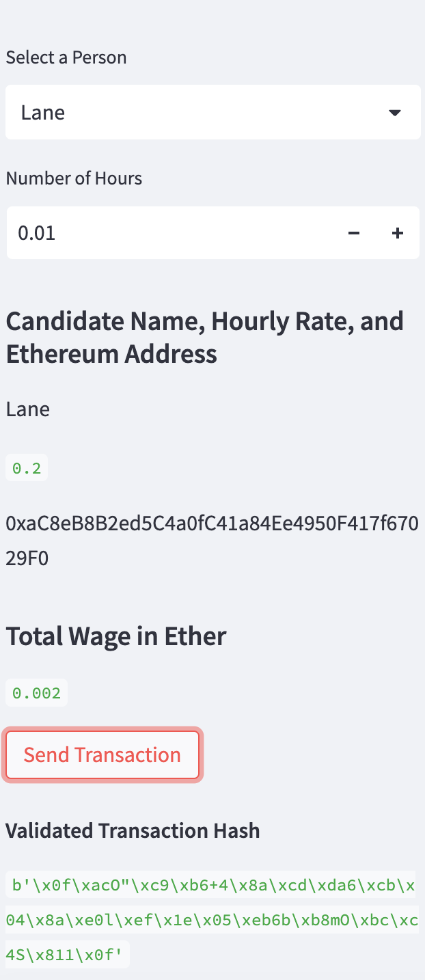
Task: Click the minus button to decrease hours
Action: point(354,232)
